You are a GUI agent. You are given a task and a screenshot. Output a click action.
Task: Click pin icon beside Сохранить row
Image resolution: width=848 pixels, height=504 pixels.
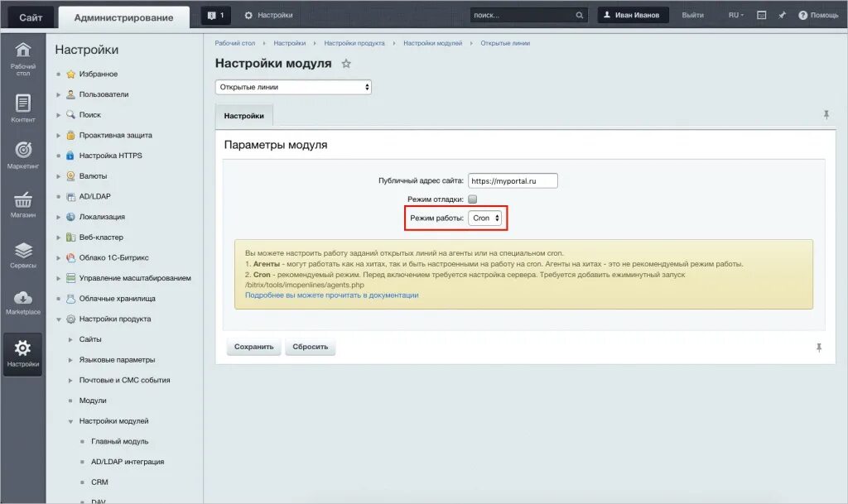pos(819,348)
